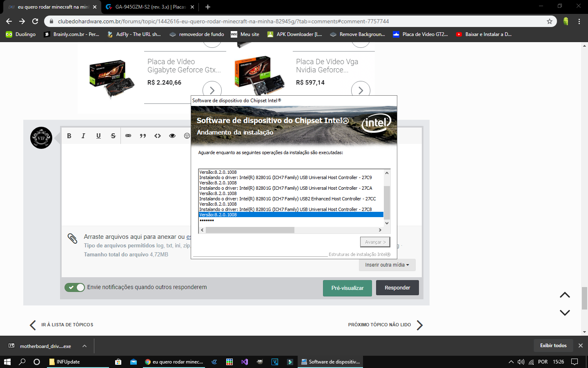Select the highlighted 'Versão:8.2.0.1008' log line

[x=291, y=215]
